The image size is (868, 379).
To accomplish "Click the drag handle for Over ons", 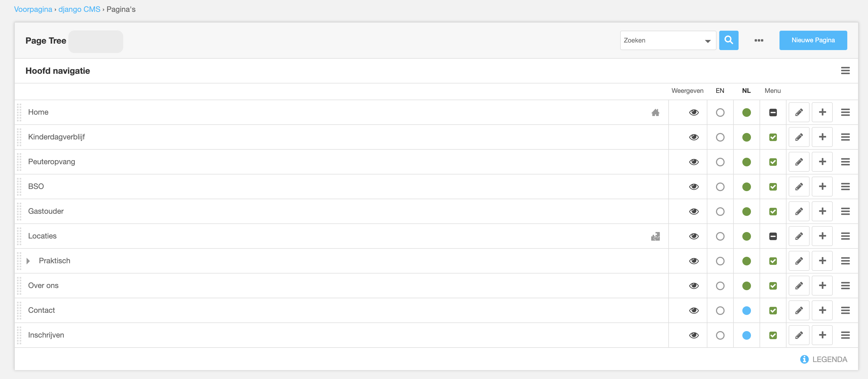I will click(19, 286).
